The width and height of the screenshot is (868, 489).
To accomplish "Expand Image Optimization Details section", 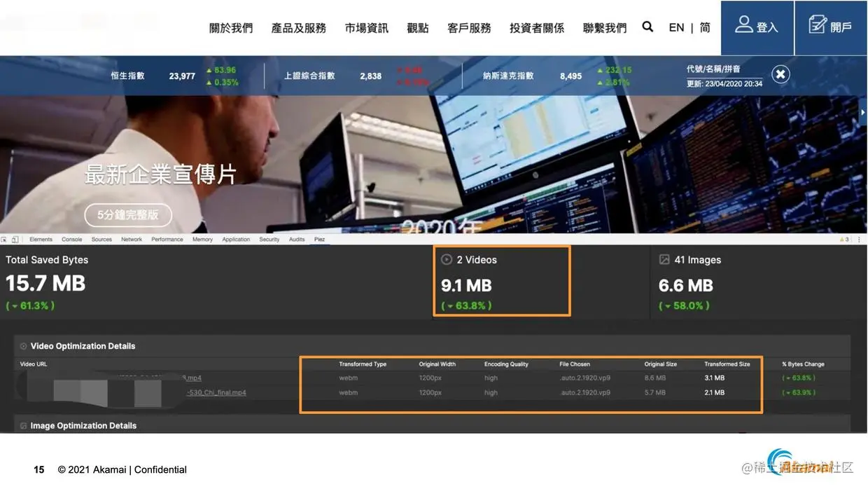I will point(23,426).
